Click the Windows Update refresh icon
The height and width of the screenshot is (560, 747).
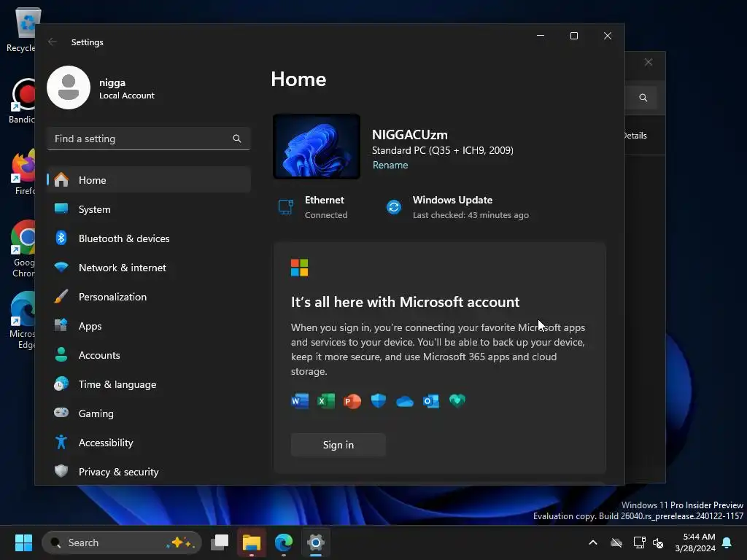(x=394, y=207)
